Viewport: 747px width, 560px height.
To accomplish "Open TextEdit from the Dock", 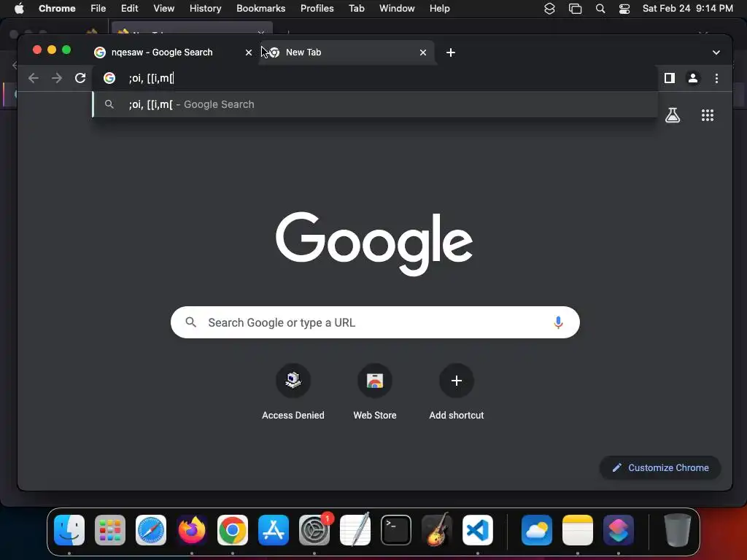I will (355, 530).
